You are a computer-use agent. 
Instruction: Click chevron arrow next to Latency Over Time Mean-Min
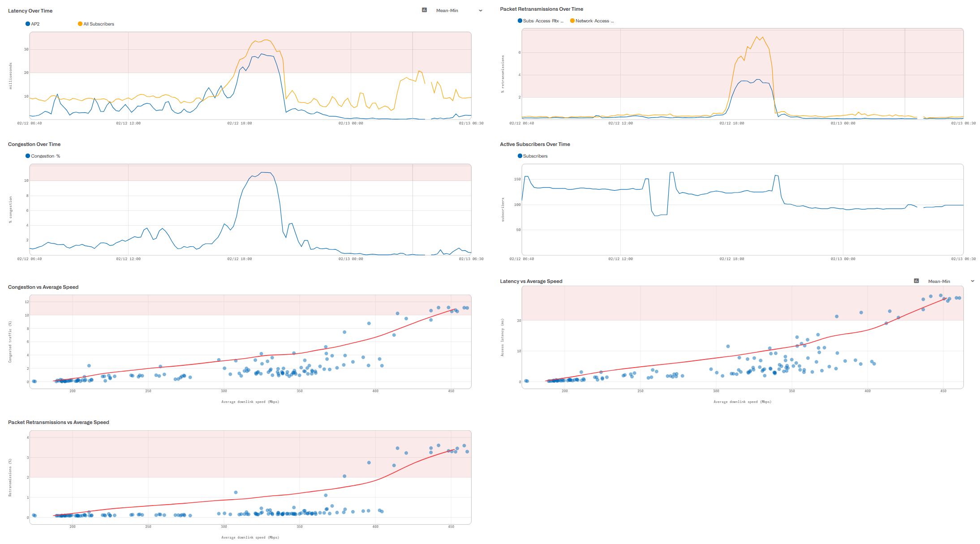point(481,11)
